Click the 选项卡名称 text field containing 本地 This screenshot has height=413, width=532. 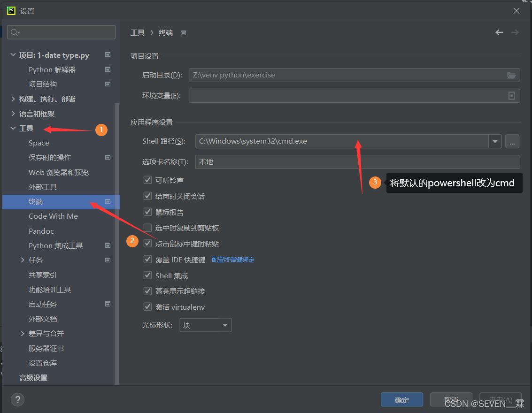pos(357,162)
